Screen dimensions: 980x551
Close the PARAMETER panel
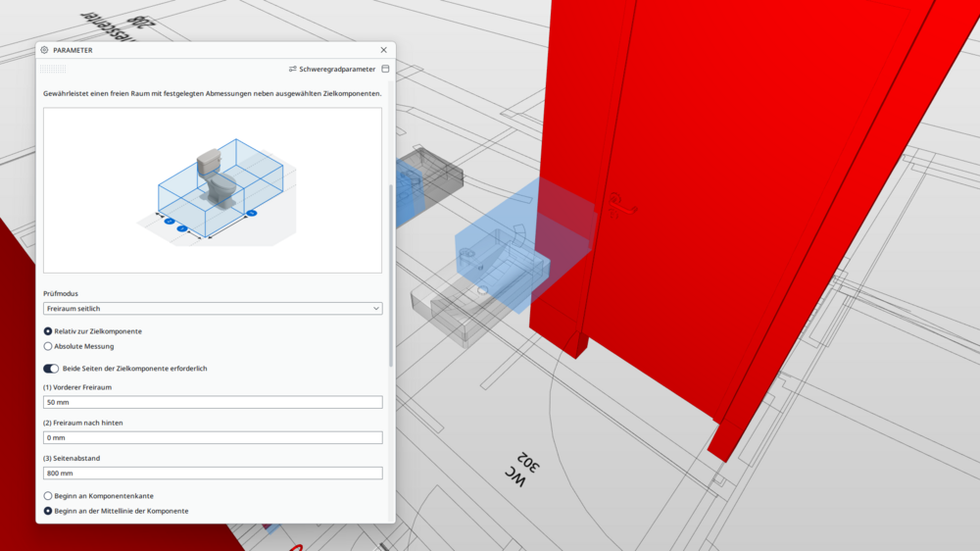pyautogui.click(x=383, y=50)
